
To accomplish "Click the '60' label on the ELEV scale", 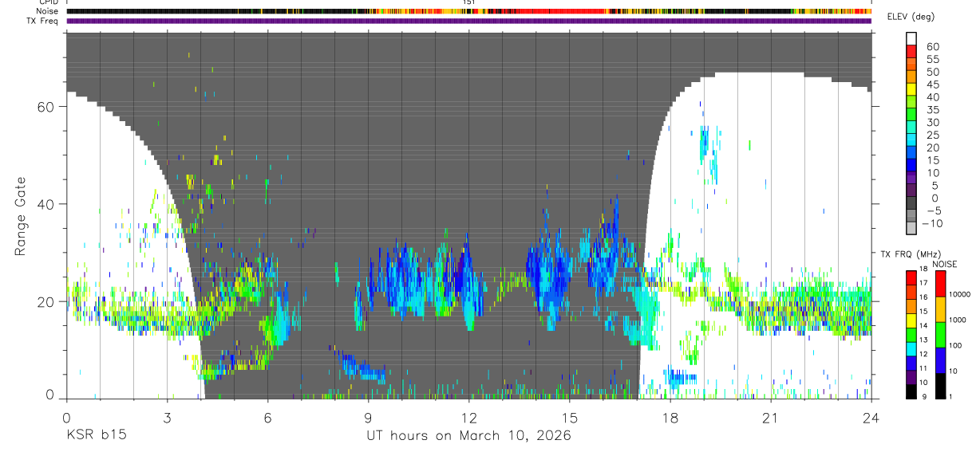I will (x=932, y=47).
